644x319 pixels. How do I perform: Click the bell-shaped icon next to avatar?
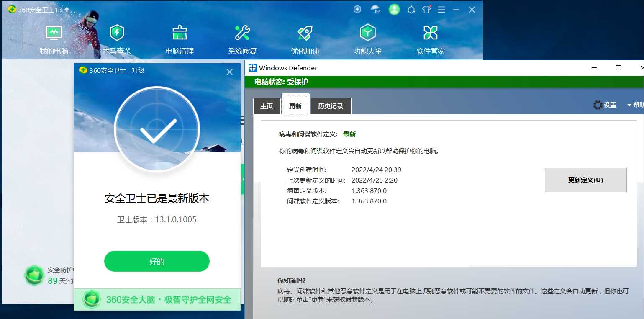411,10
